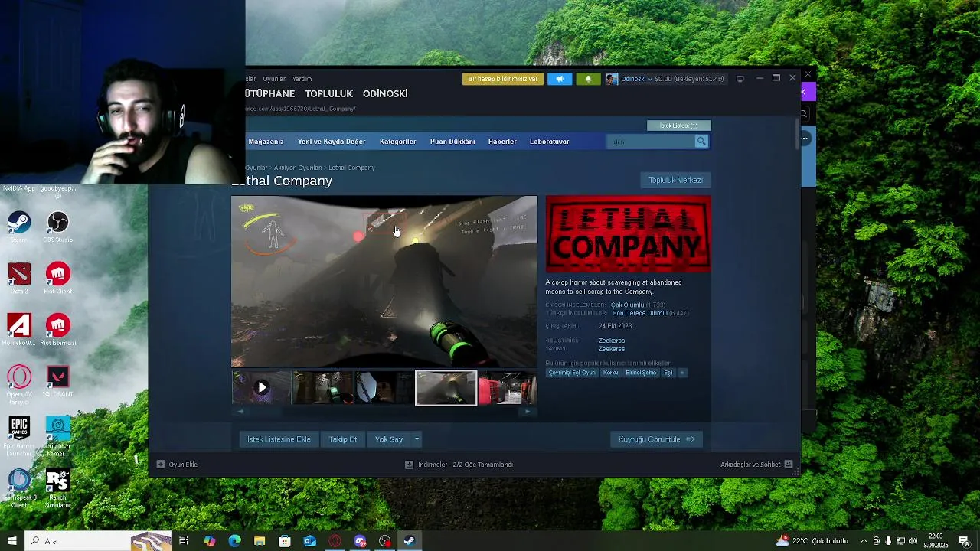Open the Yardım menu
This screenshot has width=980, height=551.
point(302,79)
